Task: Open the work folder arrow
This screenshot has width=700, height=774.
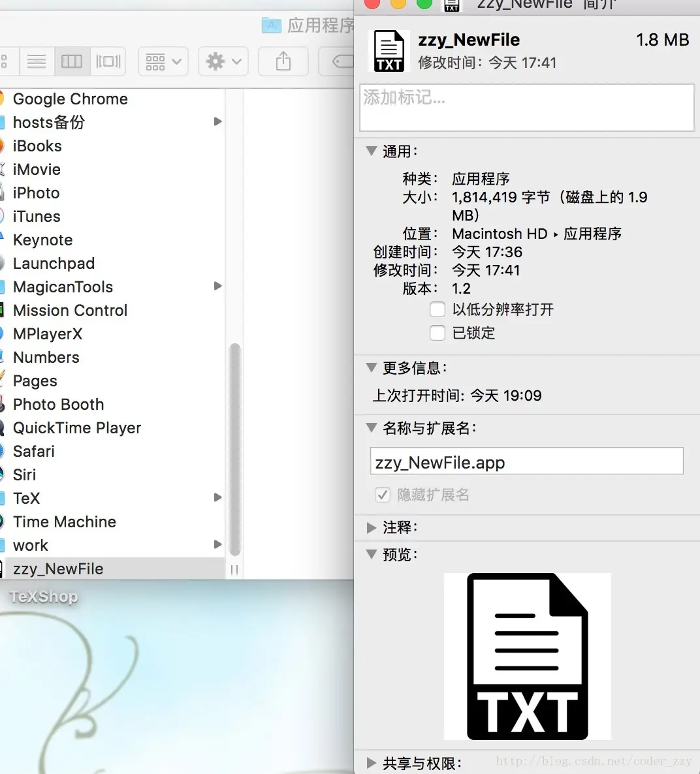Action: pyautogui.click(x=217, y=544)
